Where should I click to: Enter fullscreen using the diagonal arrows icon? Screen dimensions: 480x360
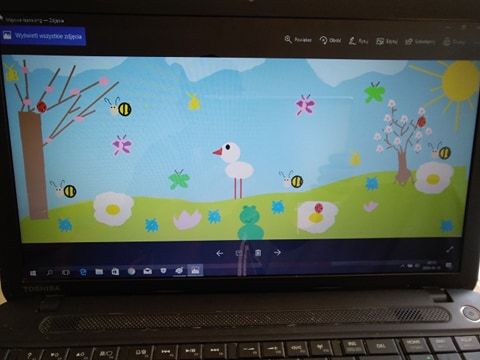pyautogui.click(x=450, y=249)
